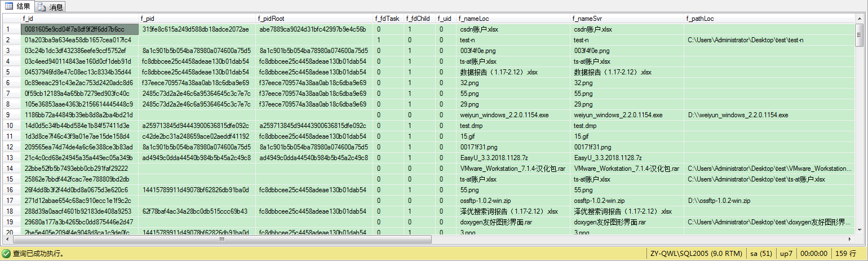This screenshot has width=868, height=261.
Task: Click f_nameLoc cell csdn账户.xlsx
Action: coord(513,29)
